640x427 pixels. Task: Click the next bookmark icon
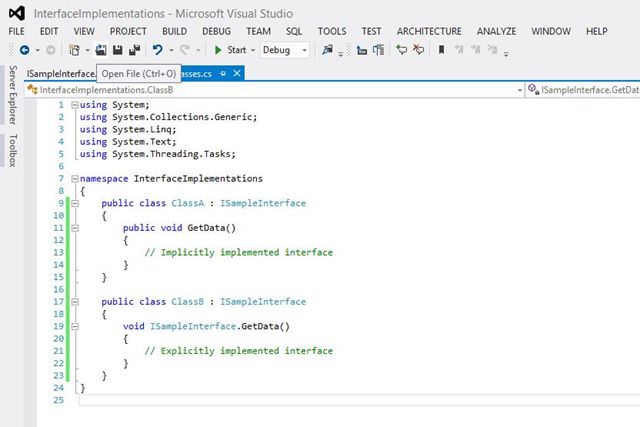476,50
